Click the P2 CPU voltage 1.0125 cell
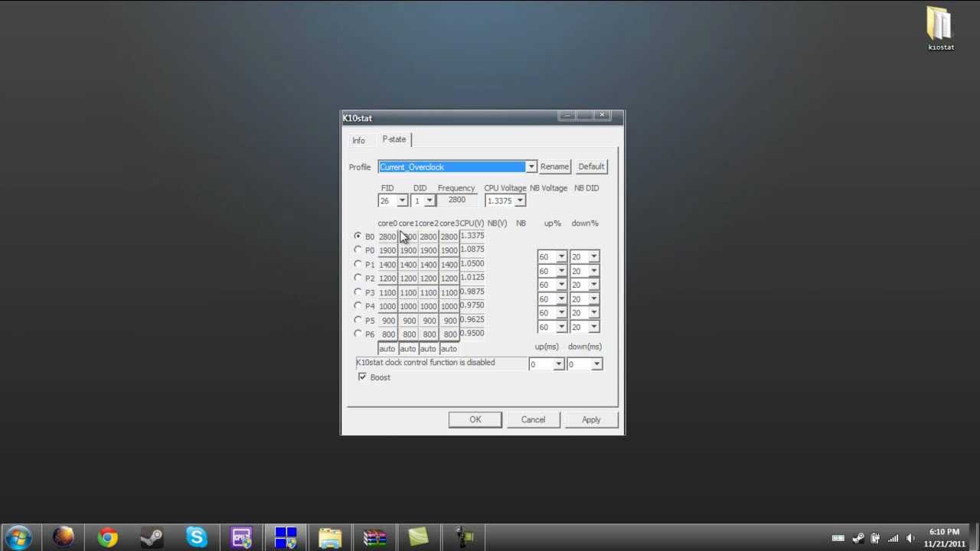 click(472, 278)
